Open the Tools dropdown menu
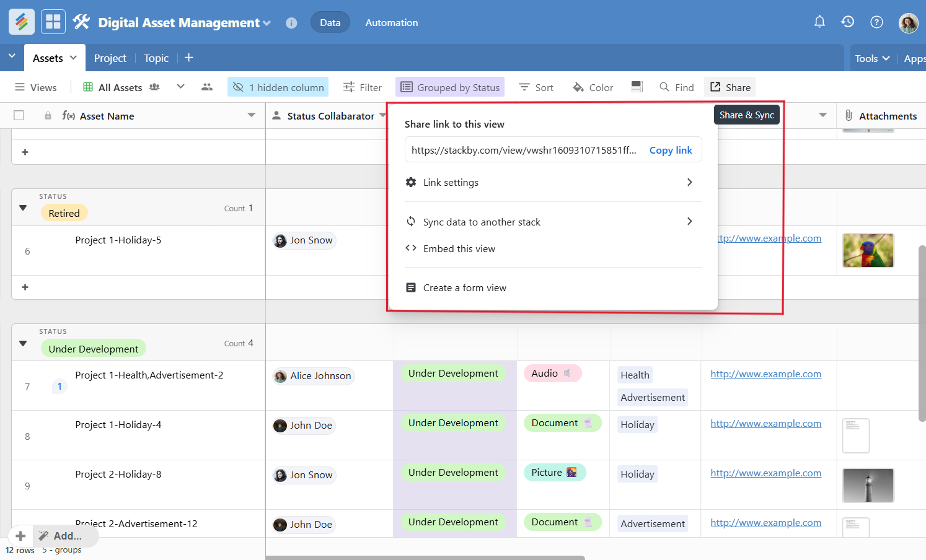Screen dimensions: 926x560 tap(871, 58)
